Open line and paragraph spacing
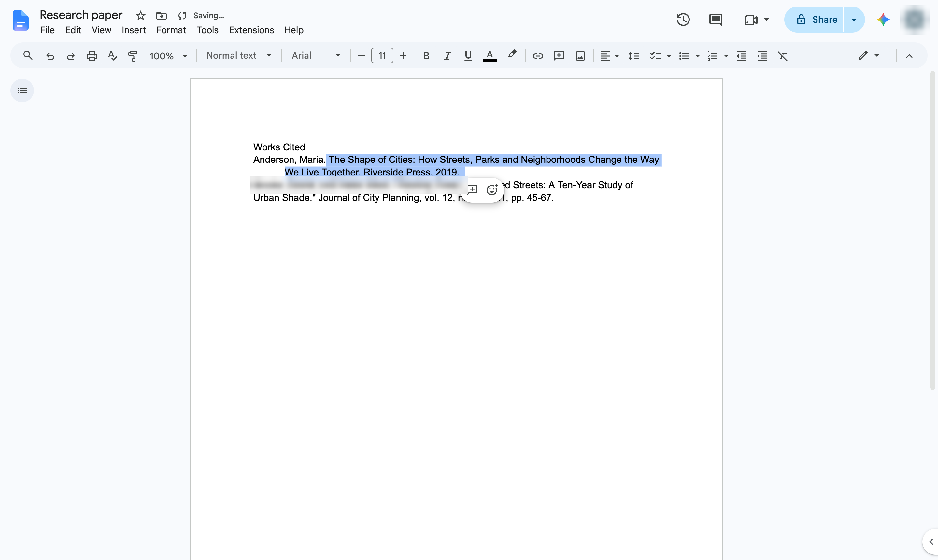This screenshot has width=938, height=560. click(633, 56)
